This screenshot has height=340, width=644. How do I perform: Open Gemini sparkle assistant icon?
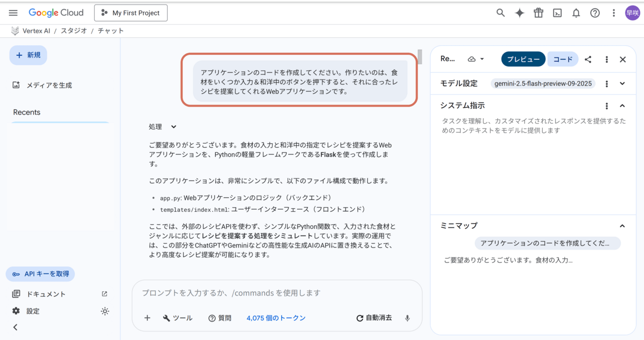[x=520, y=13]
